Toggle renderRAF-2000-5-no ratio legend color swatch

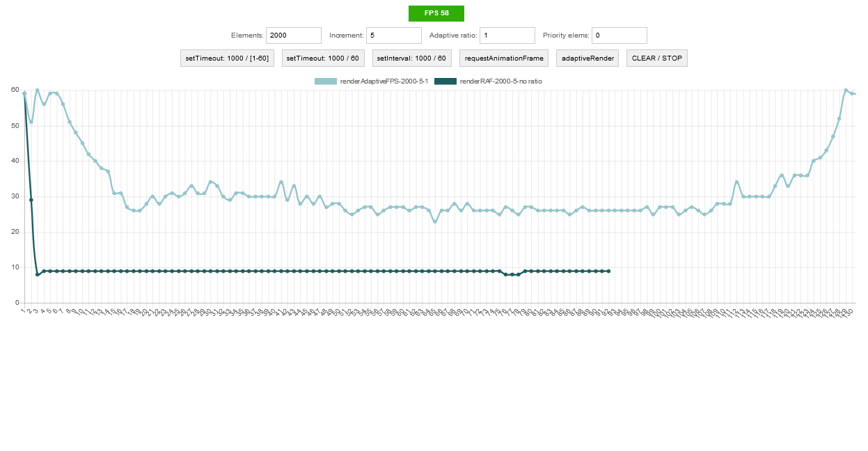pos(445,81)
